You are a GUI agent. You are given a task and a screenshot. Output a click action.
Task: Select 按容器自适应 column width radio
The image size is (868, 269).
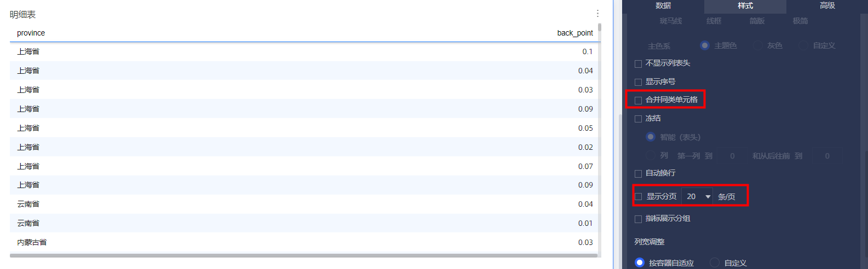click(x=640, y=263)
